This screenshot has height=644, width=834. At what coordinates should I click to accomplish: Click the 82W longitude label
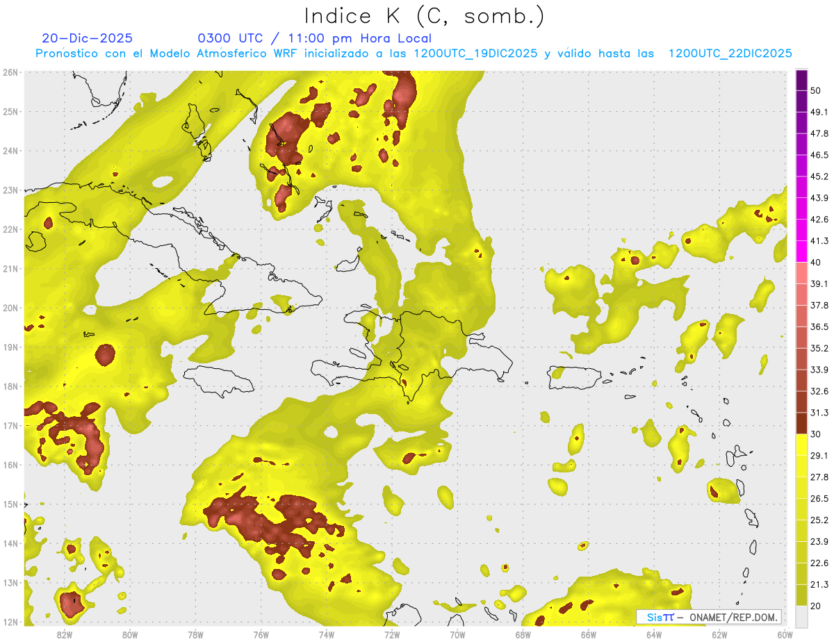(x=65, y=634)
